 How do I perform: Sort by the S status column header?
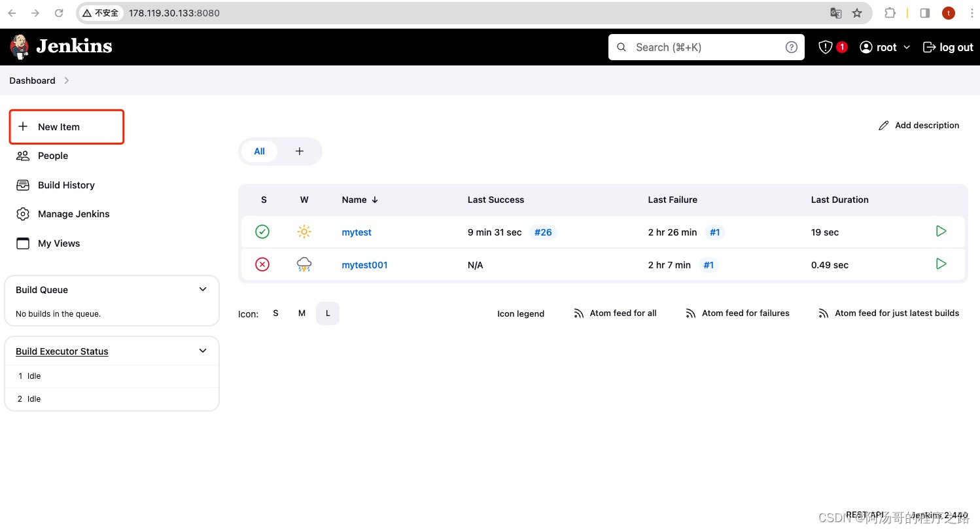[264, 200]
